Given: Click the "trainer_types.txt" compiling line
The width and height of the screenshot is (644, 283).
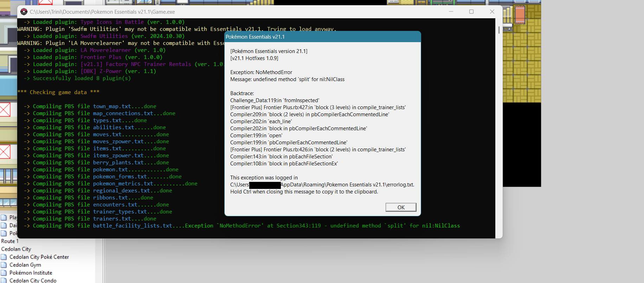Looking at the screenshot, I should coord(98,212).
